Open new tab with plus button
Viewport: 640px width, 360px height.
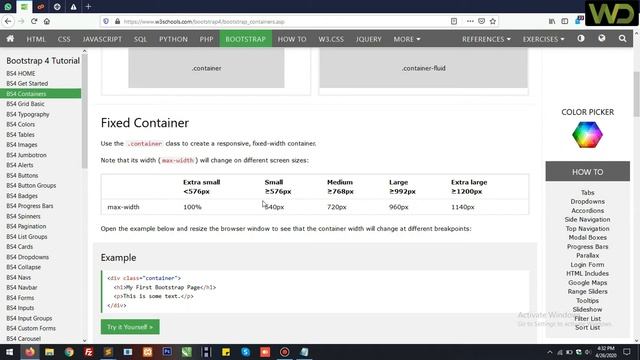(x=89, y=7)
